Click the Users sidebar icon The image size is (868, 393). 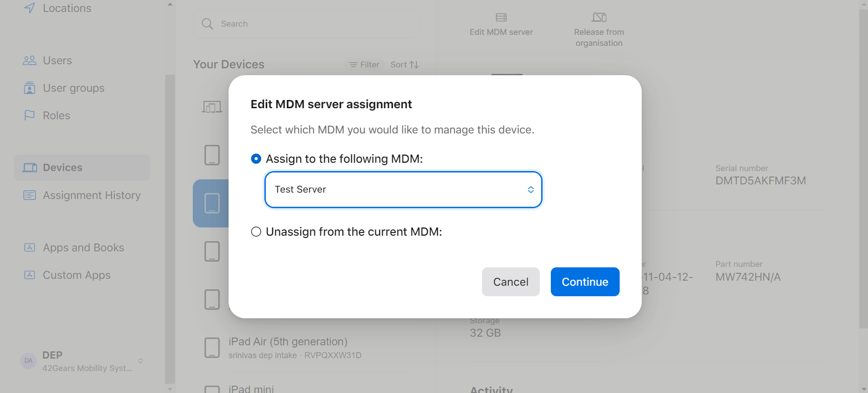pyautogui.click(x=29, y=61)
